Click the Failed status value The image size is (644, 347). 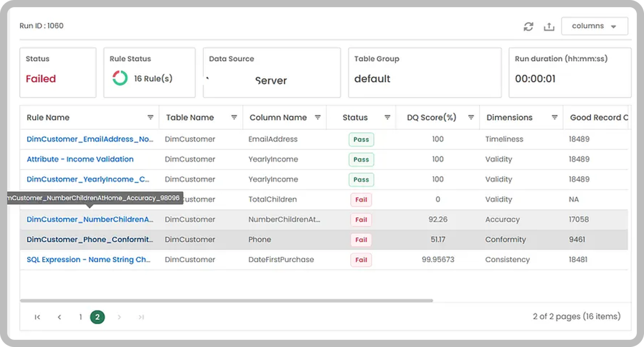coord(41,78)
